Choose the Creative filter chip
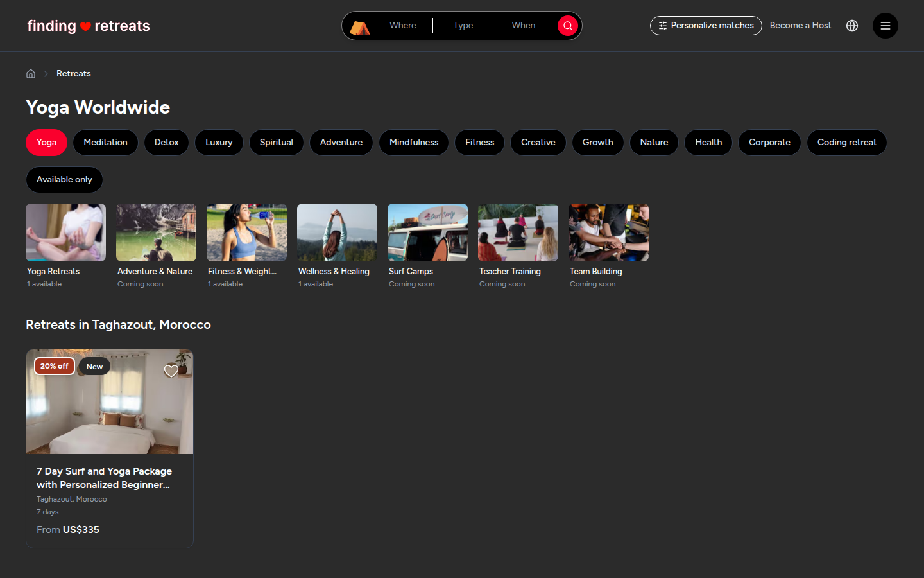Image resolution: width=924 pixels, height=578 pixels. [538, 143]
